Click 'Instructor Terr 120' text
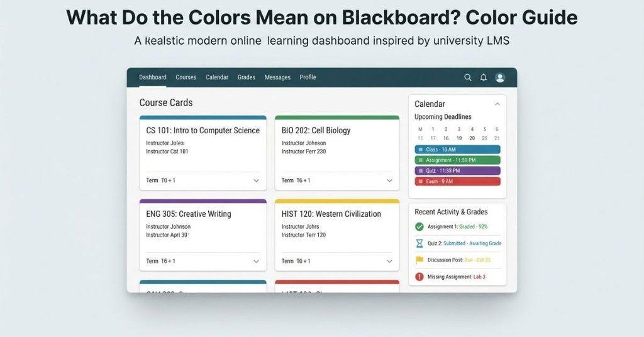Screen dimensions: 644x337 (304, 235)
